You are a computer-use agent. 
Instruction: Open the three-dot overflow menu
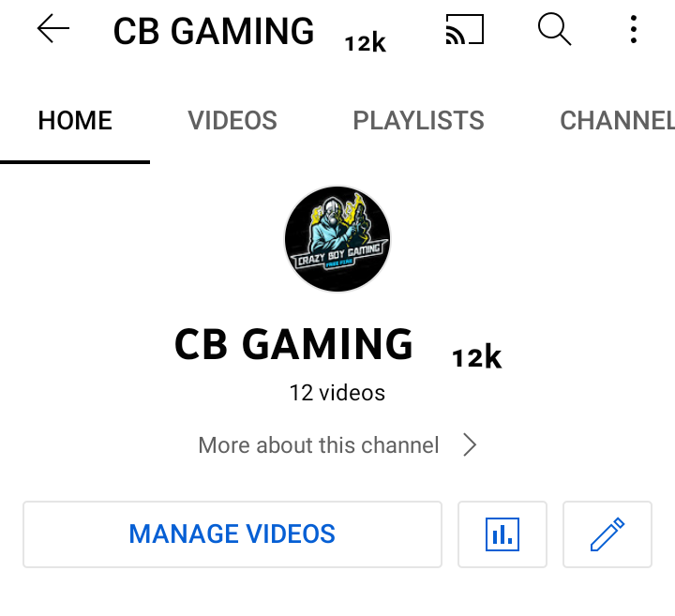tap(633, 29)
